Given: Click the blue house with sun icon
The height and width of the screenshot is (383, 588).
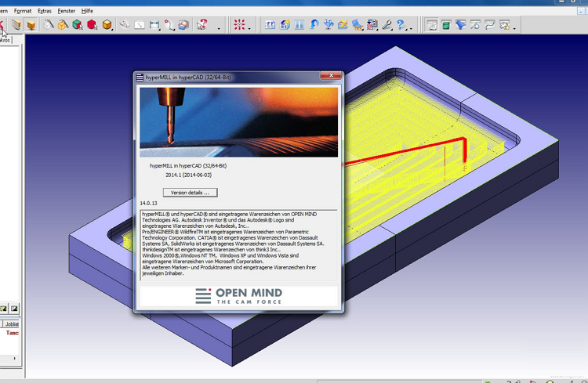Looking at the screenshot, I should pos(285,25).
